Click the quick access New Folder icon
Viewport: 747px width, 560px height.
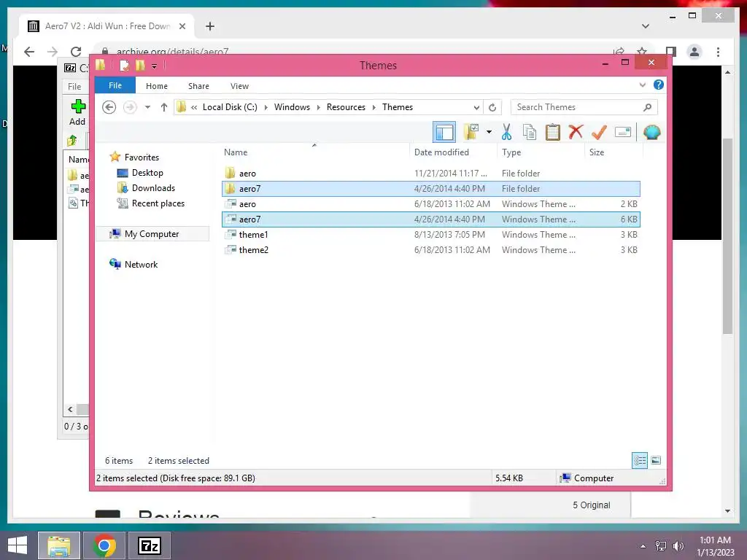140,65
